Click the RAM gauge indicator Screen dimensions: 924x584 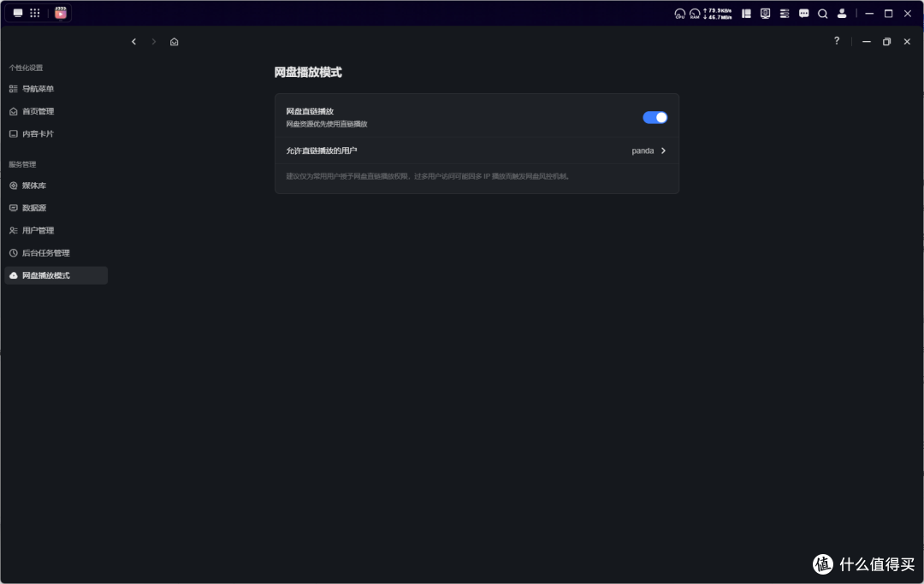pos(695,14)
